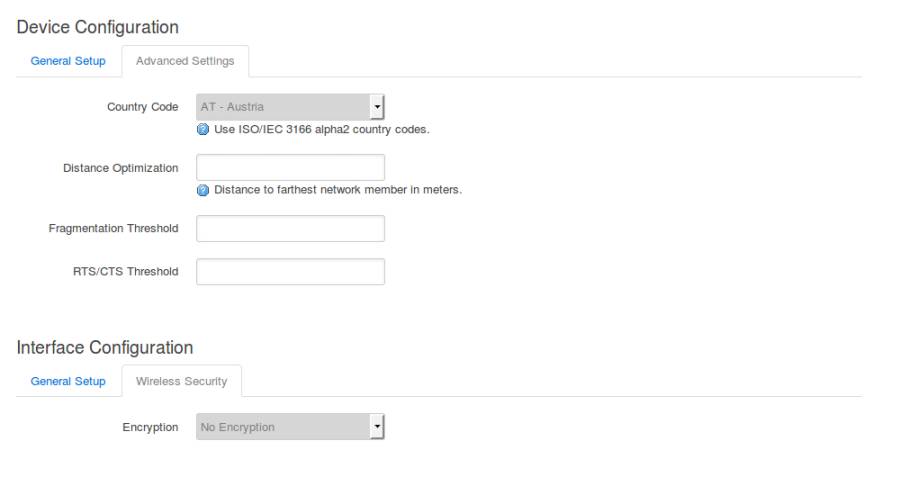Click the Country Code label
This screenshot has height=477, width=900.
142,107
